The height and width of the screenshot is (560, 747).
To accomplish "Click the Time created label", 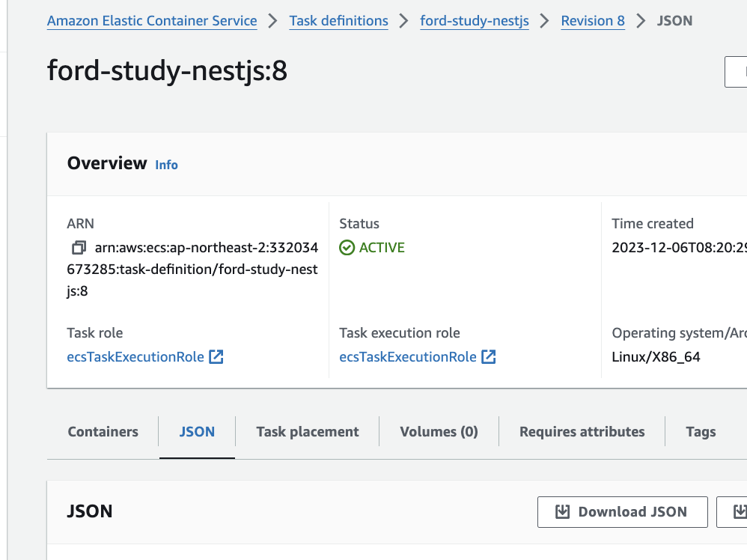I will tap(653, 224).
